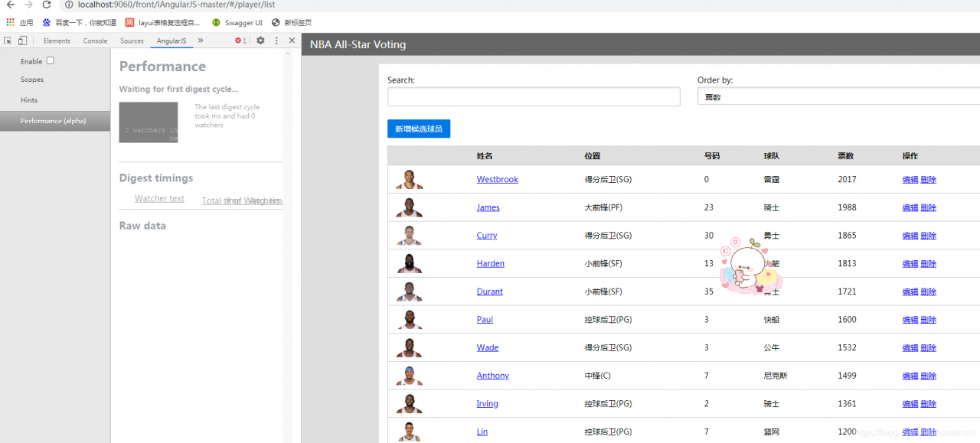Expand more DevTools tabs chevron

click(201, 41)
